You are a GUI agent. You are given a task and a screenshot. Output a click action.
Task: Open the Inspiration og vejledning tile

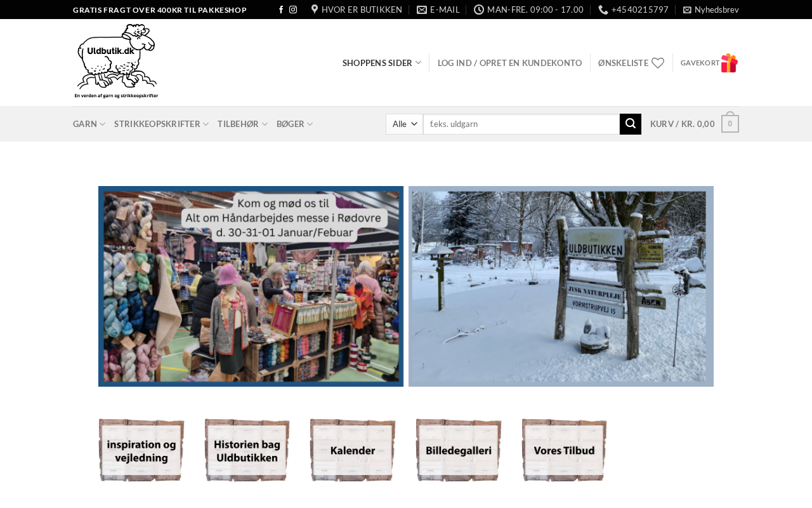pos(141,450)
